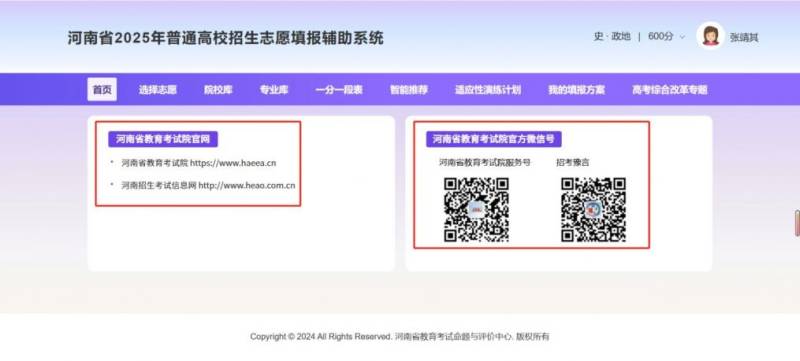Expand the 600分 score dropdown arrow
This screenshot has width=800, height=361.
point(682,37)
